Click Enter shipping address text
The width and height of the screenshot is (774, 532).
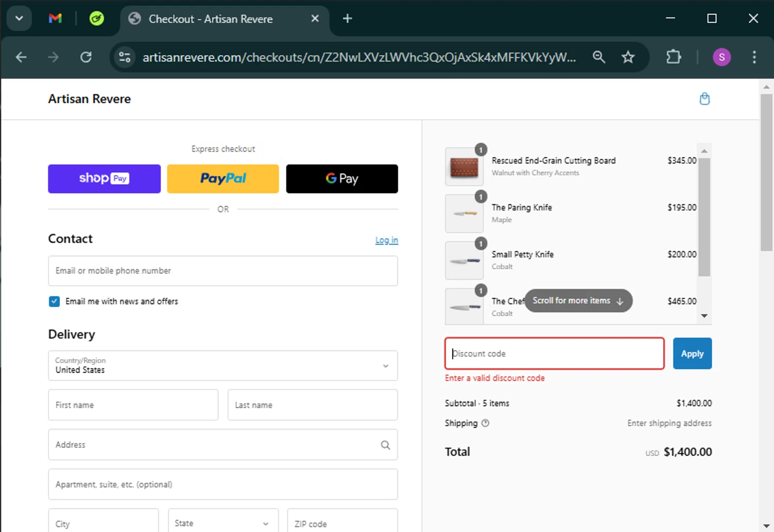point(669,423)
